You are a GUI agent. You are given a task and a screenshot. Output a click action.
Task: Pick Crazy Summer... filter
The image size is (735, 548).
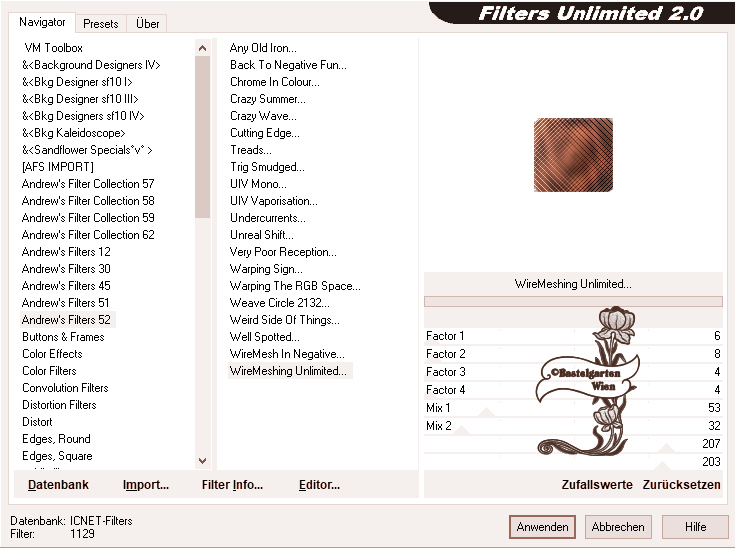coord(268,99)
